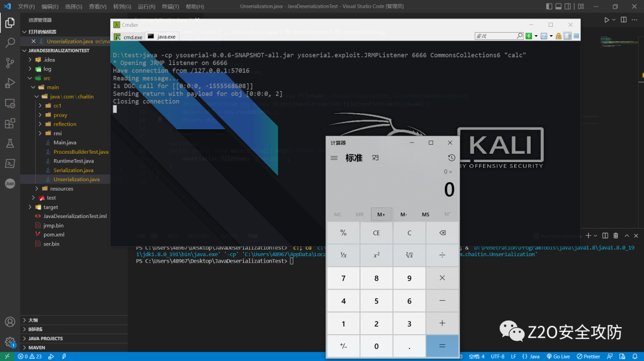Screen dimensions: 644x361
Task: Open the Explorer view in activity bar
Action: coord(10,23)
